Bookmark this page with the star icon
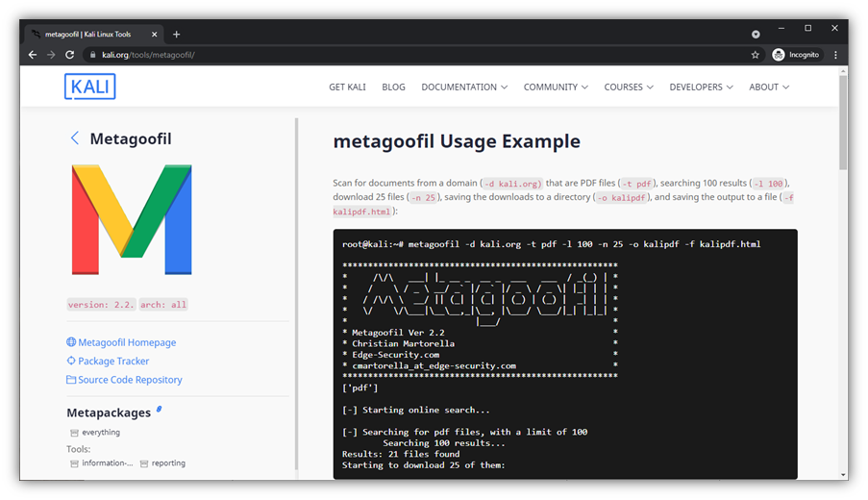Screen dimensions: 868x500 coord(756,55)
